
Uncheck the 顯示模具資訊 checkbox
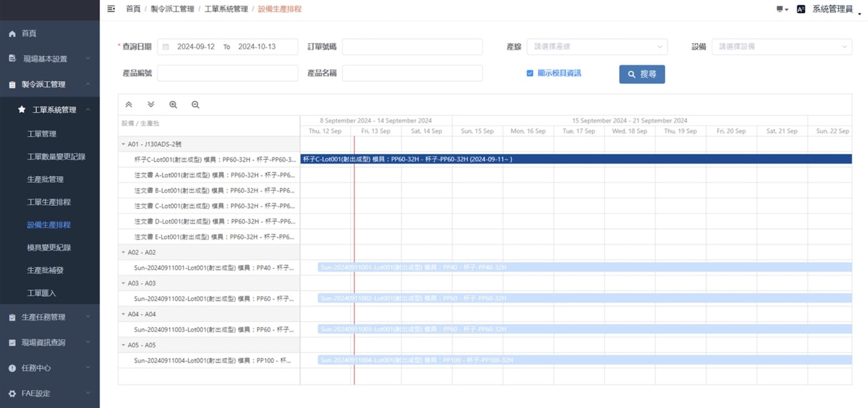tap(529, 73)
